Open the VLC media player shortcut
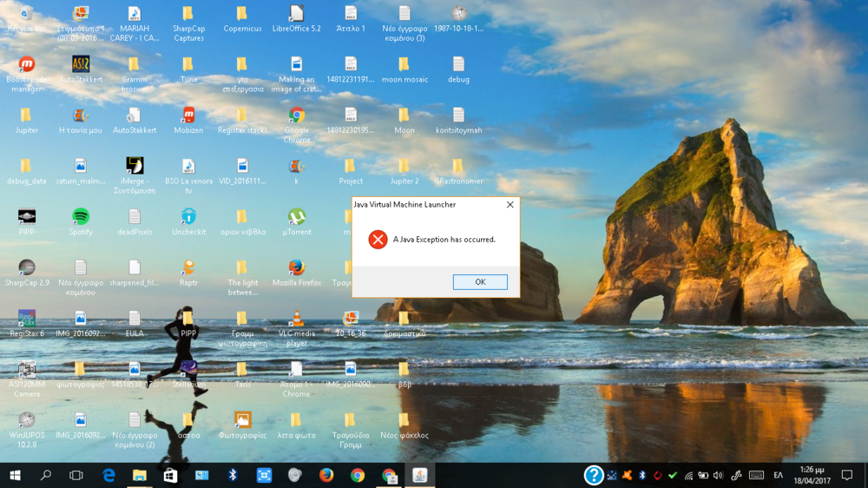Viewport: 868px width, 488px height. (x=296, y=319)
